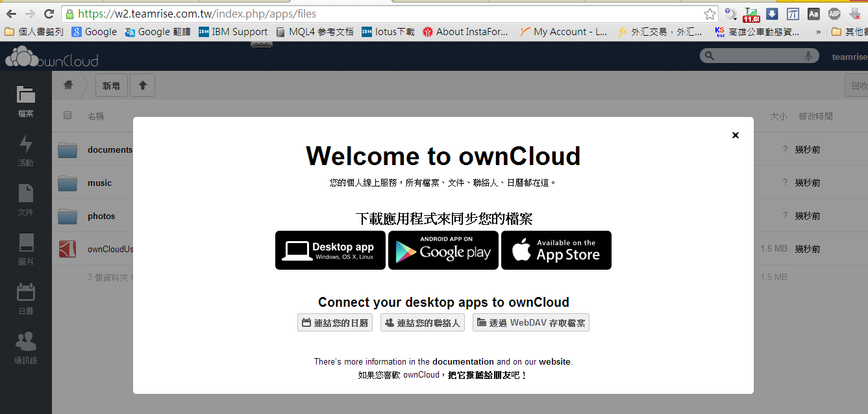Click the 11.61 badge extension icon
868x414 pixels.
tap(752, 14)
